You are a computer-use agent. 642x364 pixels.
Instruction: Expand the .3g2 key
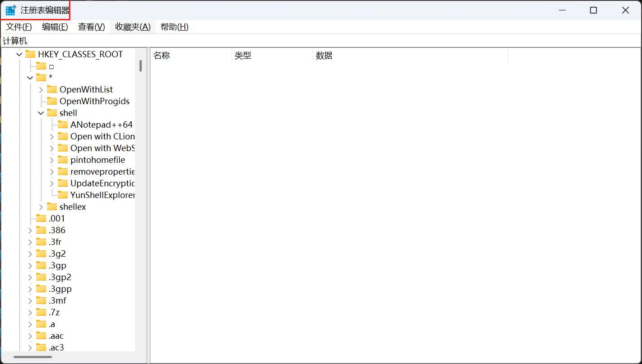(x=30, y=254)
